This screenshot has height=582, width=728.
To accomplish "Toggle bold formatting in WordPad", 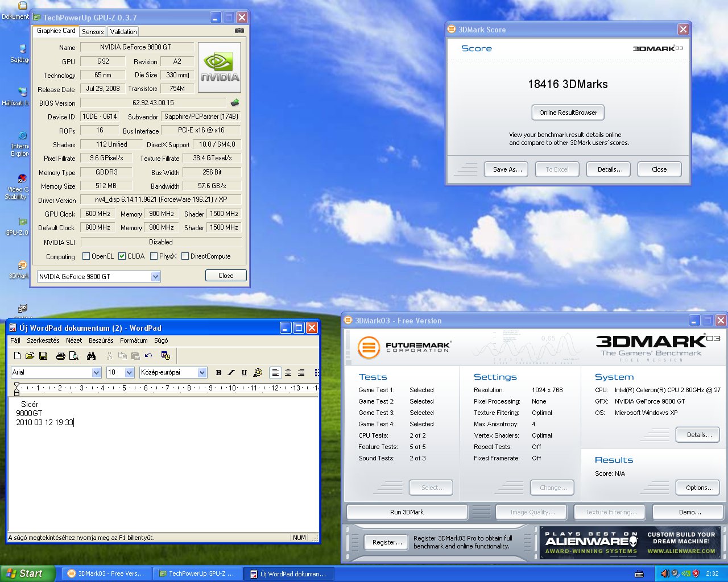I will coord(218,373).
